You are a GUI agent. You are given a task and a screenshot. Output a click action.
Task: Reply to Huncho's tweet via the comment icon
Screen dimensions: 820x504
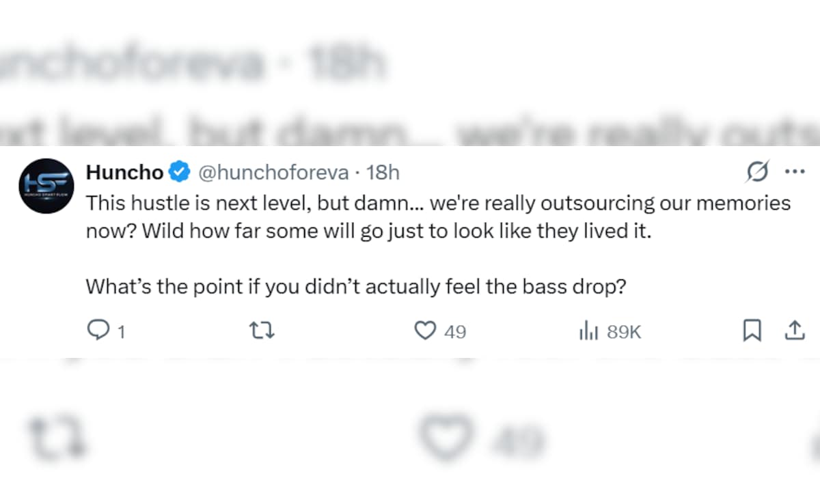point(99,331)
